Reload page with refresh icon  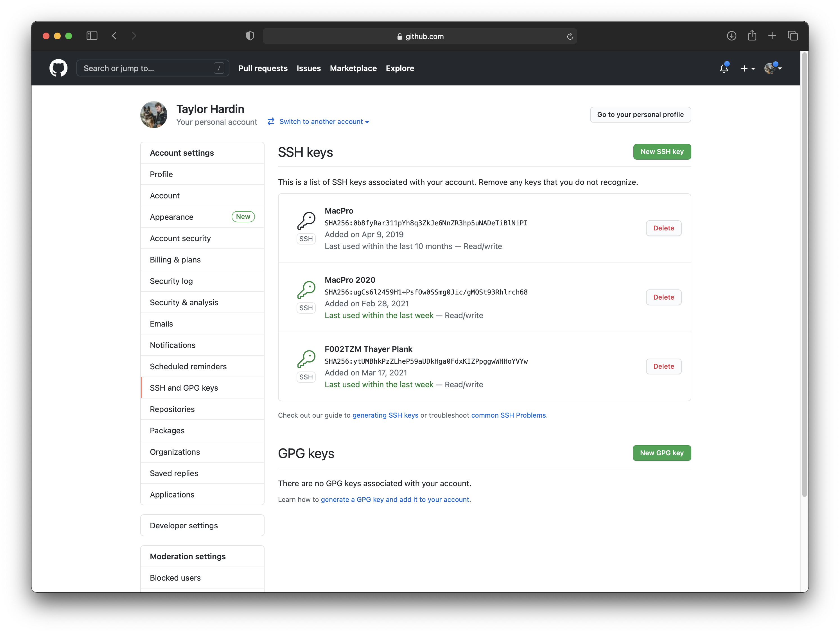click(570, 37)
